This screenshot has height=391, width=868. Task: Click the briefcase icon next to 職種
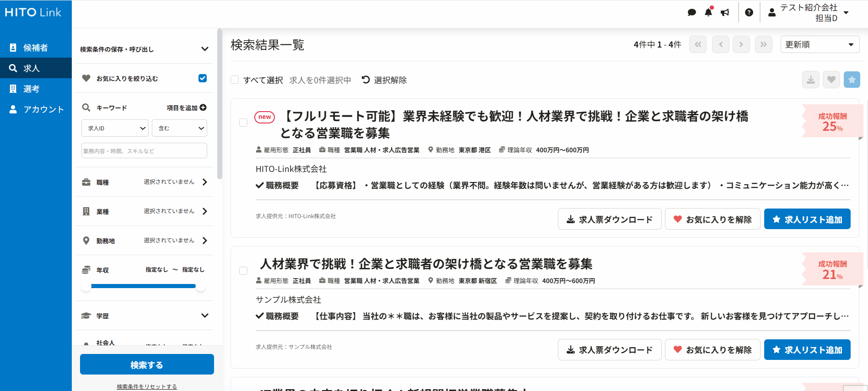point(86,182)
